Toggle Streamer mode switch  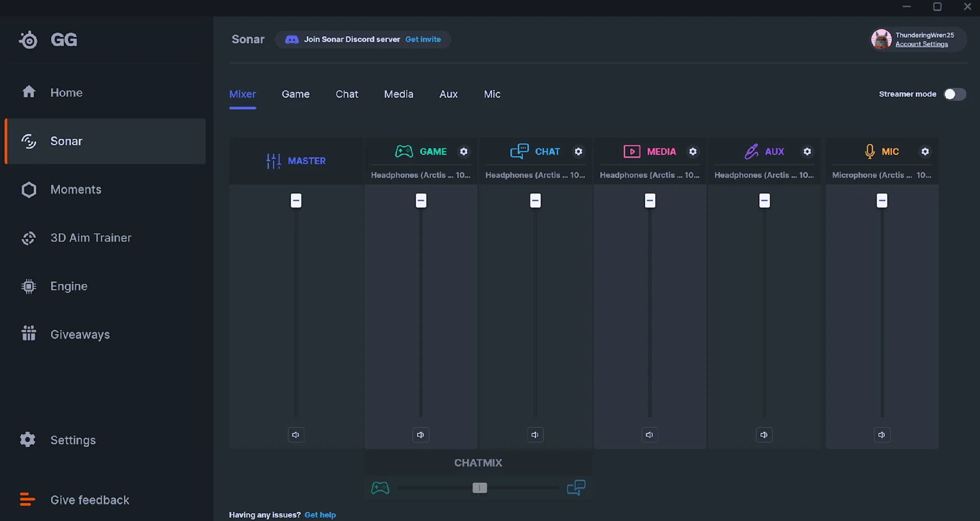954,94
